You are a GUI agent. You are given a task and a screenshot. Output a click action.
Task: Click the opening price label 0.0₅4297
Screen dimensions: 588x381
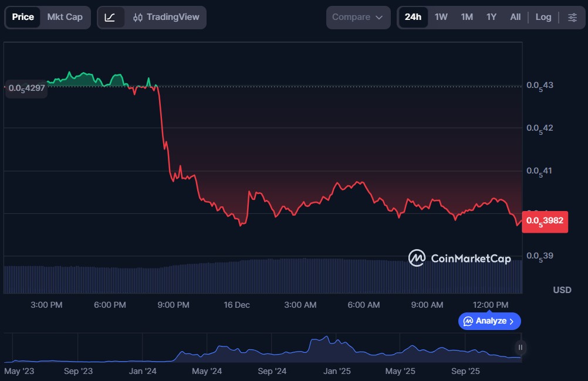click(x=26, y=88)
